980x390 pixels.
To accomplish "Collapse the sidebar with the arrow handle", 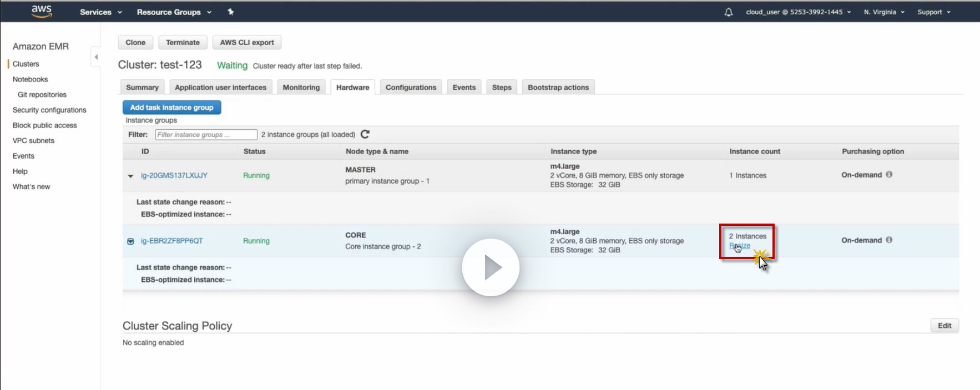I will click(x=96, y=57).
